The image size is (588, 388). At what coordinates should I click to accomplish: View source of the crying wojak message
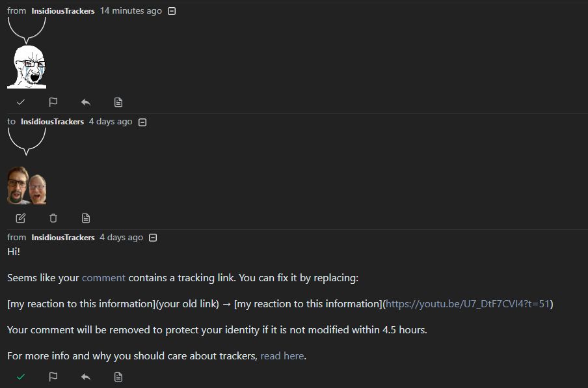118,102
